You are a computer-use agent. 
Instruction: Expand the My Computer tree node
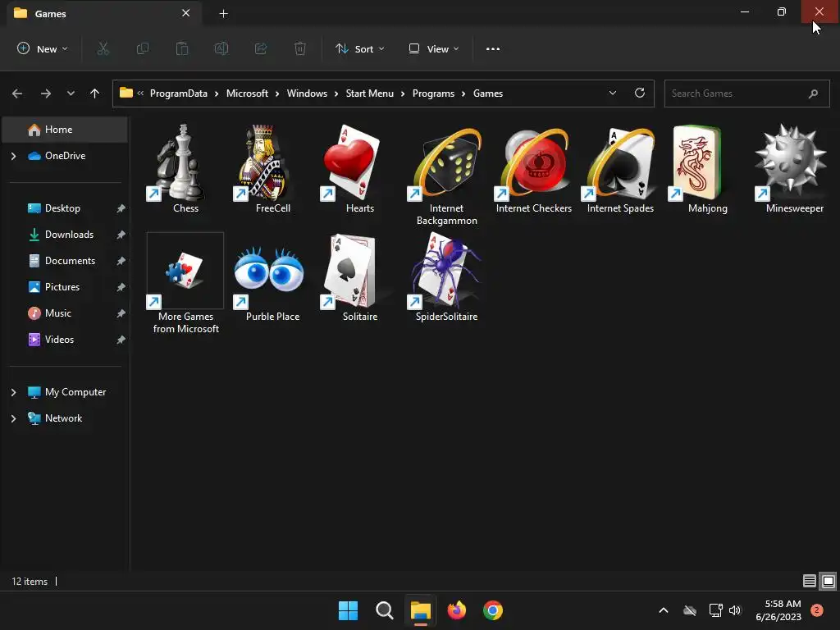(x=13, y=392)
